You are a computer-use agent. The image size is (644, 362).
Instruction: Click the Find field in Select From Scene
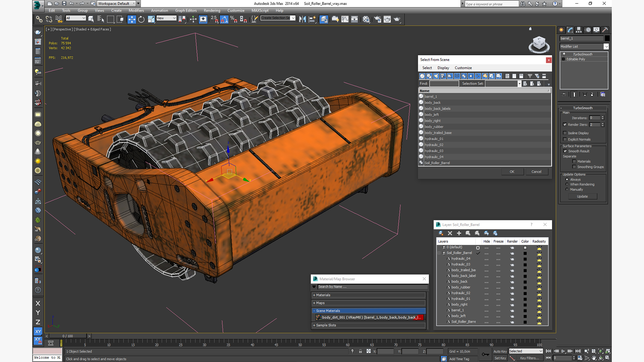pyautogui.click(x=444, y=83)
